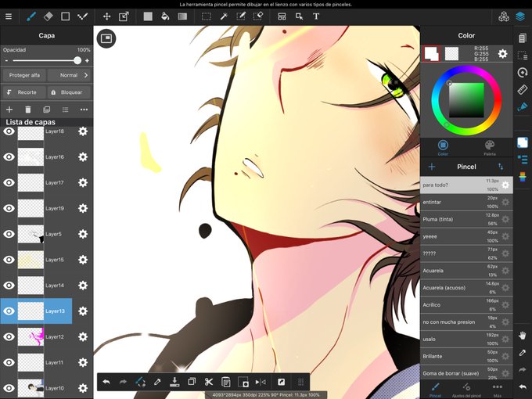This screenshot has width=532, height=399.
Task: Delete the layer with trash icon
Action: pos(28,110)
